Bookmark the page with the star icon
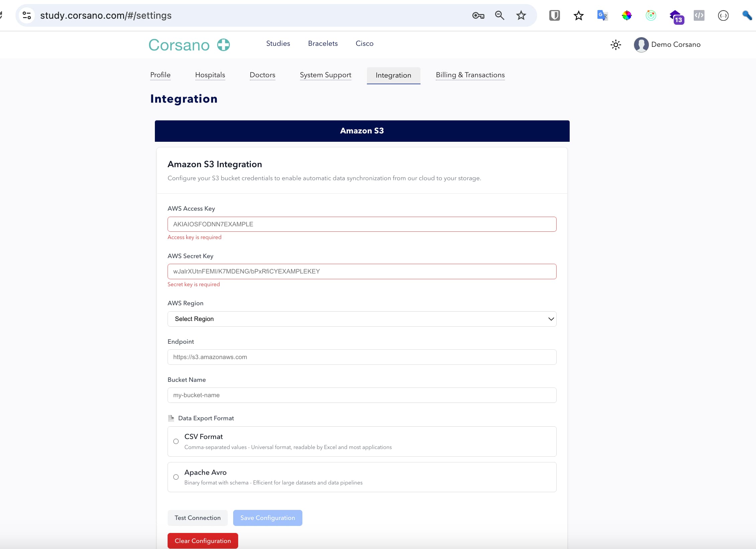The width and height of the screenshot is (756, 549). click(521, 15)
